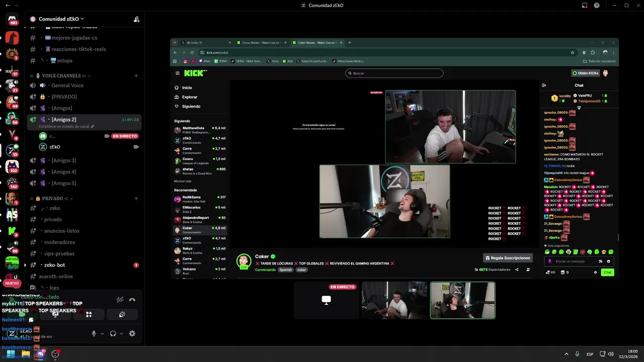Open the server icon with badge 17
Image resolution: width=644 pixels, height=362 pixels.
point(12,70)
